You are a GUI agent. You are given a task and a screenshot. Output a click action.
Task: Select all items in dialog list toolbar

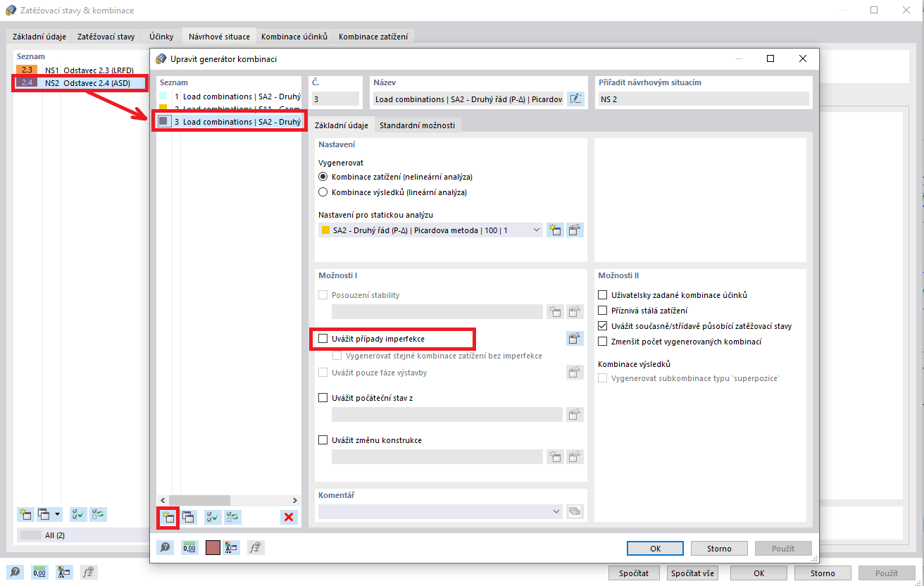tap(212, 517)
